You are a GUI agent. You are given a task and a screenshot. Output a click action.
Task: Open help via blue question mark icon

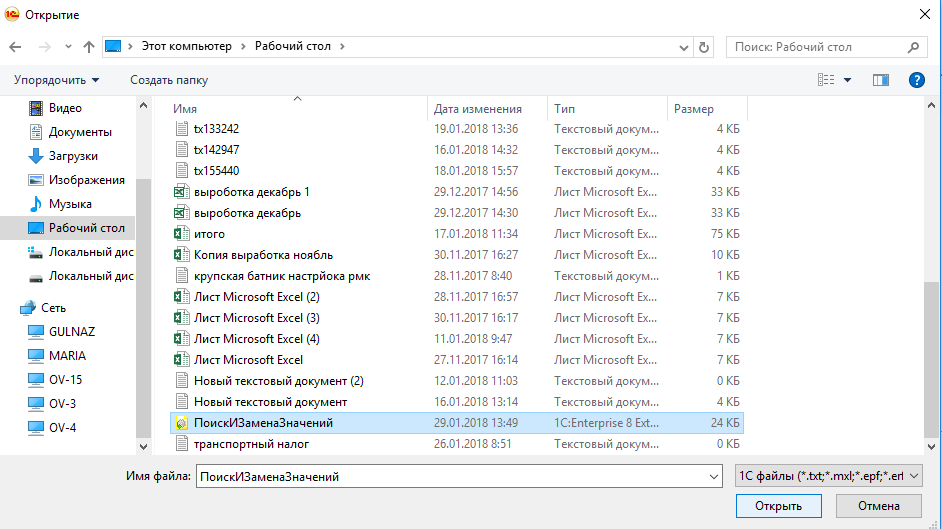click(x=917, y=80)
